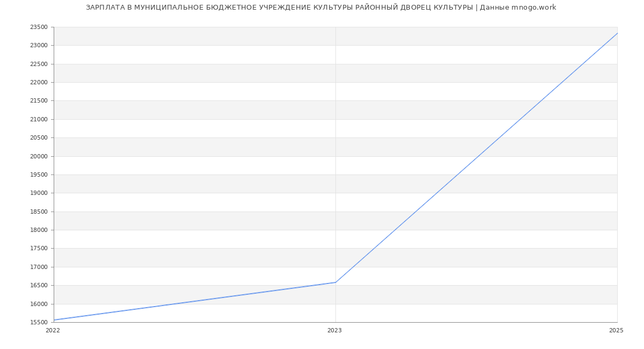Click the 19000 y-axis label

coord(39,193)
